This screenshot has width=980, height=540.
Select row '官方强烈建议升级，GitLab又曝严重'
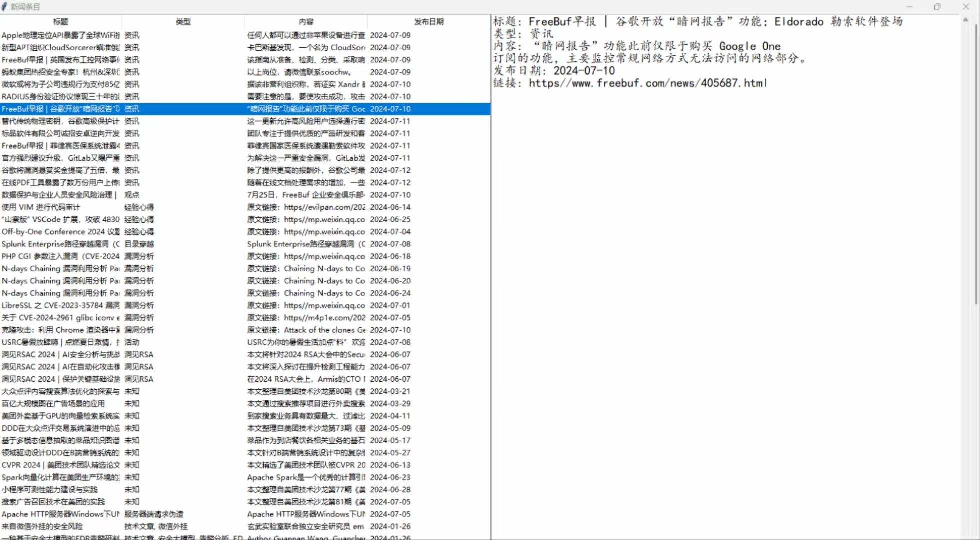pyautogui.click(x=245, y=158)
